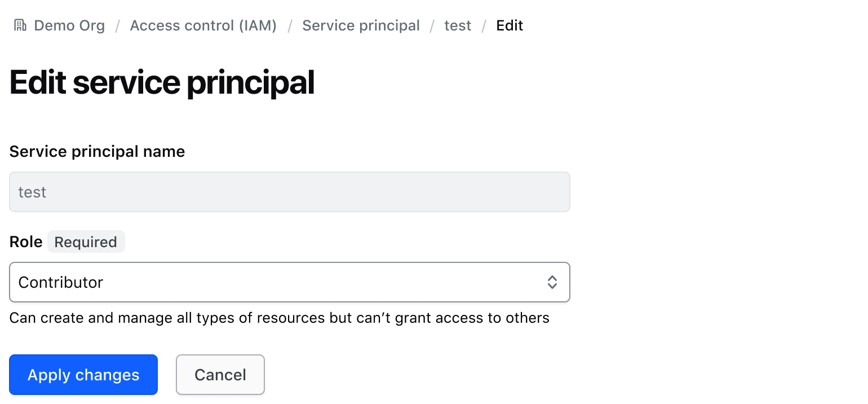Open Access control (IAM) from breadcrumb
This screenshot has width=868, height=404.
[203, 25]
